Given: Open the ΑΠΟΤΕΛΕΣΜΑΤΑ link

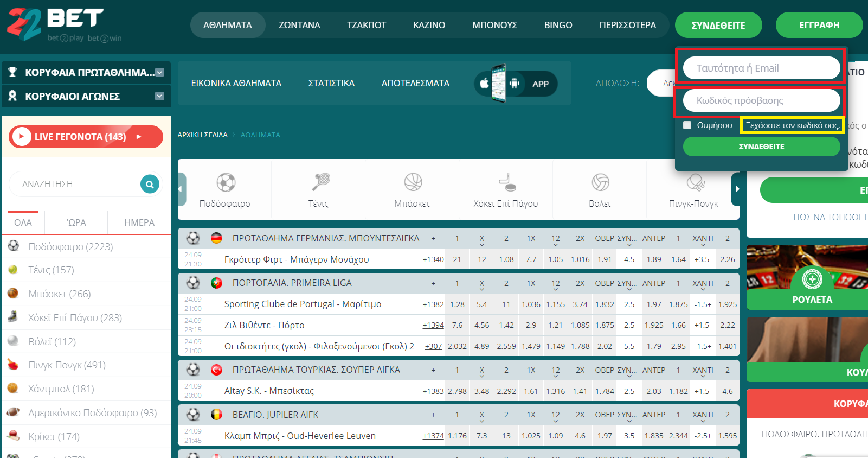Looking at the screenshot, I should click(415, 83).
